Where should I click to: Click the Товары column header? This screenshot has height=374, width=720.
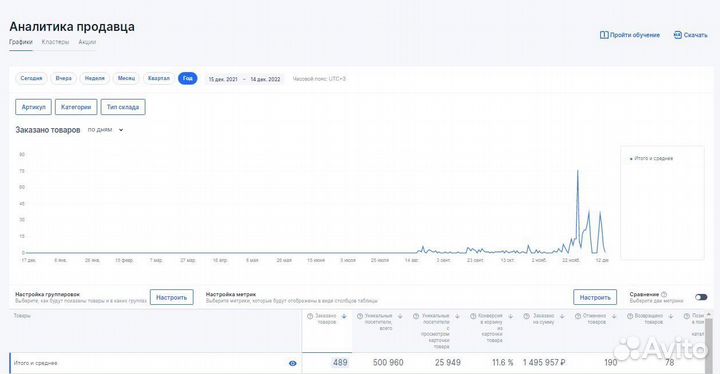pyautogui.click(x=22, y=316)
